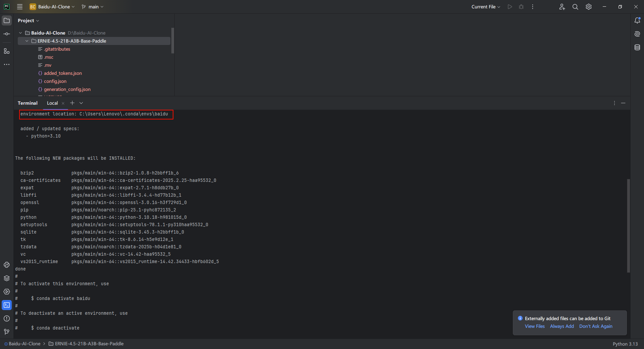
Task: Click the setuptools package row
Action: click(114, 225)
